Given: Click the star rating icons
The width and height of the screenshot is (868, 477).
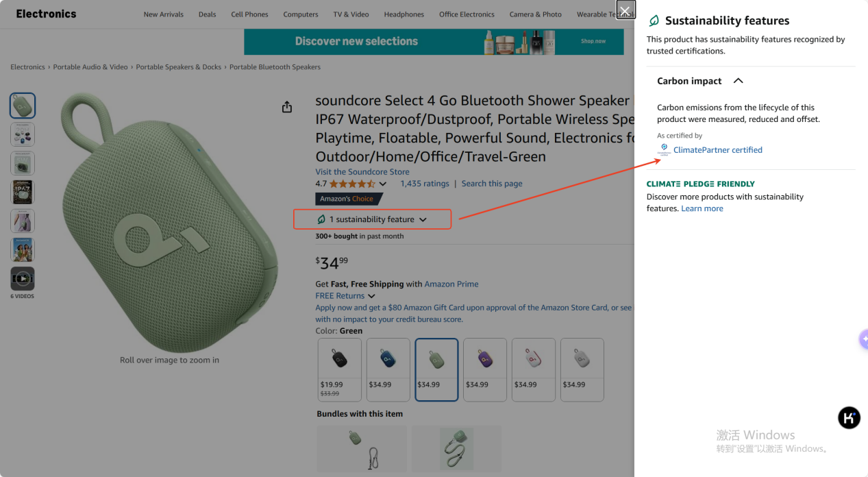Looking at the screenshot, I should tap(352, 184).
